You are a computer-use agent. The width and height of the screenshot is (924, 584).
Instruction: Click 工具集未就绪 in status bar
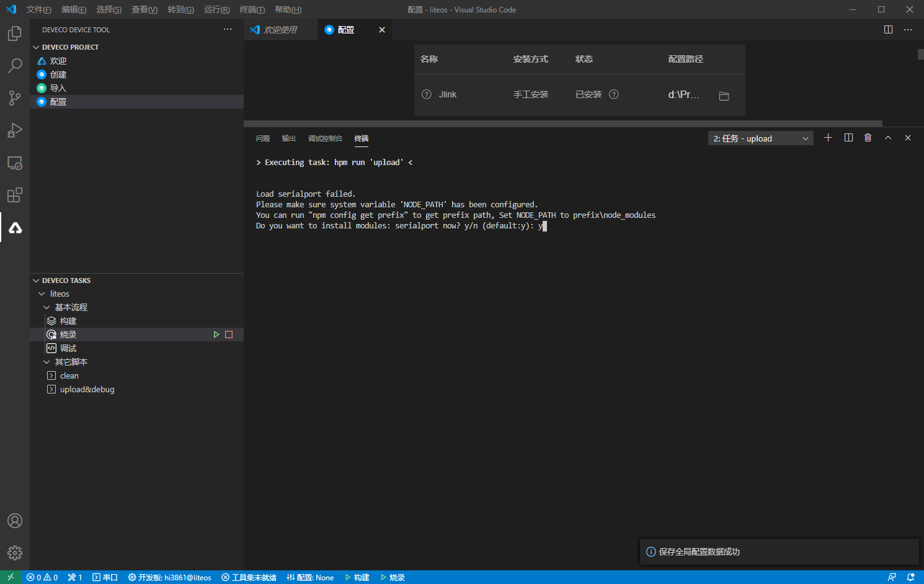click(249, 577)
